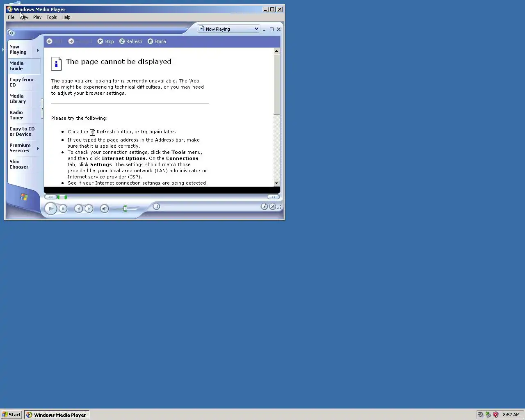This screenshot has height=420, width=525.
Task: Click the vertical scrollbar thumb
Action: click(277, 84)
